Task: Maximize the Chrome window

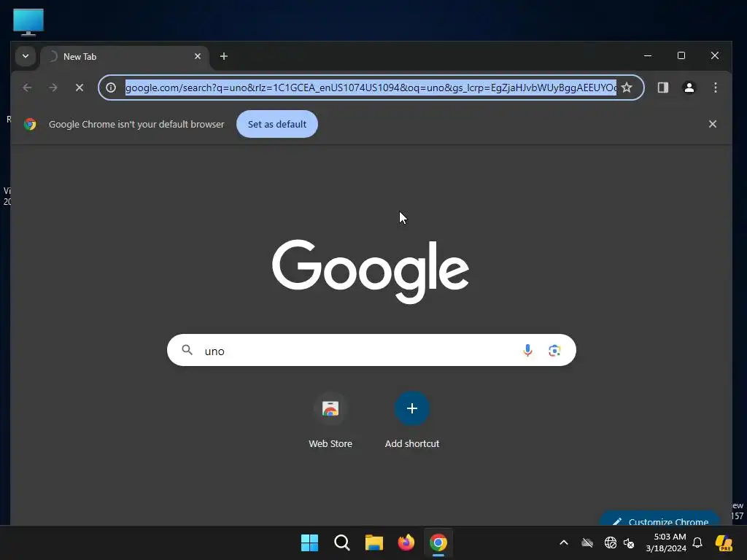Action: point(681,55)
